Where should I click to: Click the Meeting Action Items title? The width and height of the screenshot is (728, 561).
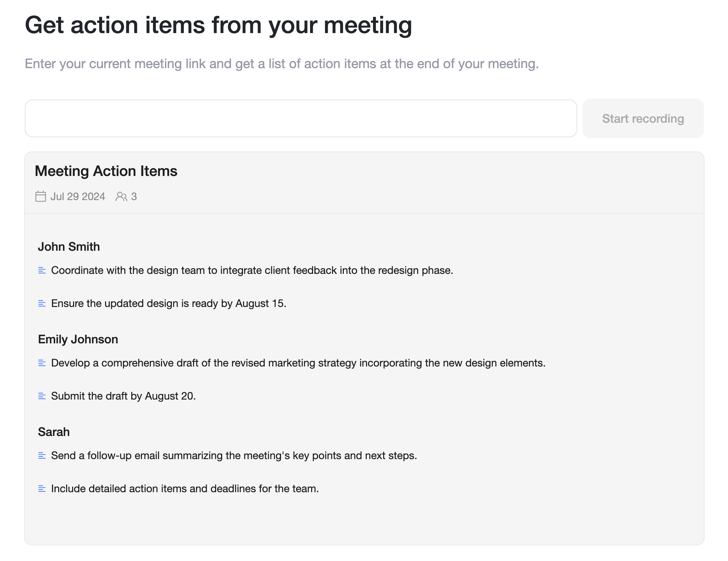coord(106,171)
